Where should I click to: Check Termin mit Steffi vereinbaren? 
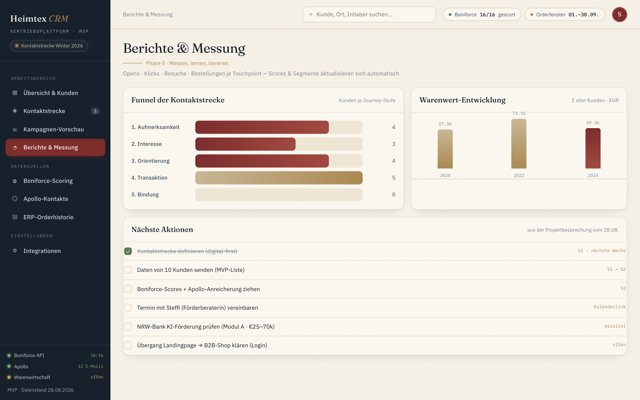pos(128,308)
